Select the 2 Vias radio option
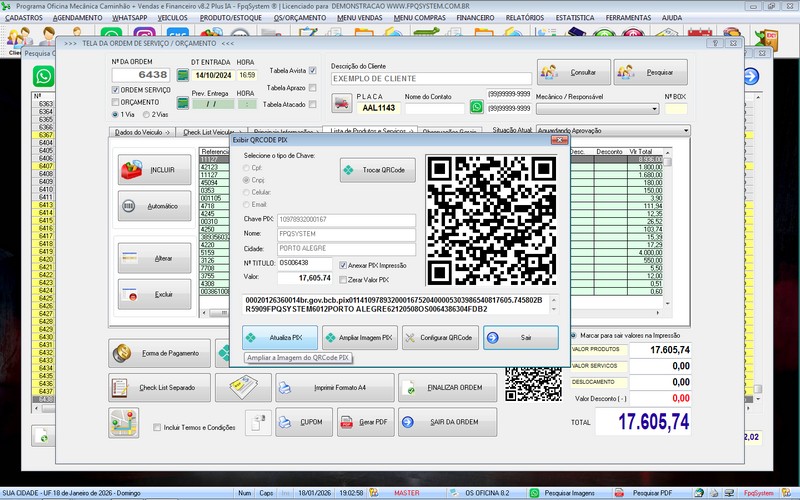The height and width of the screenshot is (500, 800). 147,114
